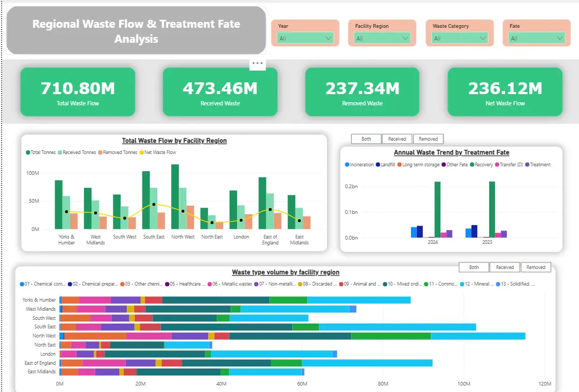Click the Treatment legend item
579x392 pixels.
coord(538,165)
